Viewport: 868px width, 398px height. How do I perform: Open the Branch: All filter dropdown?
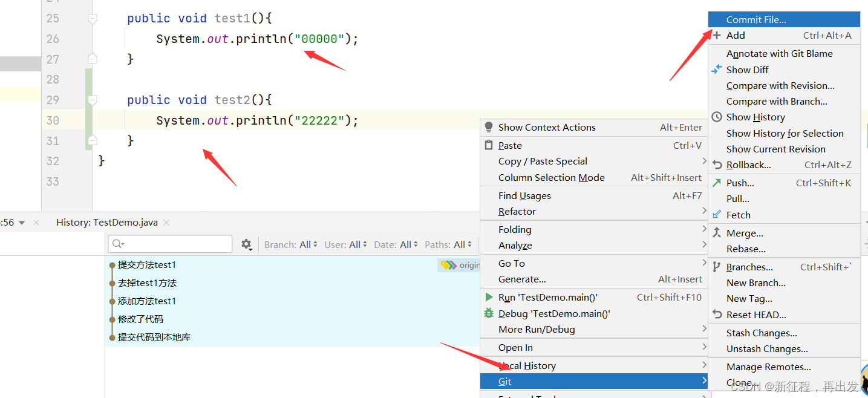point(292,244)
